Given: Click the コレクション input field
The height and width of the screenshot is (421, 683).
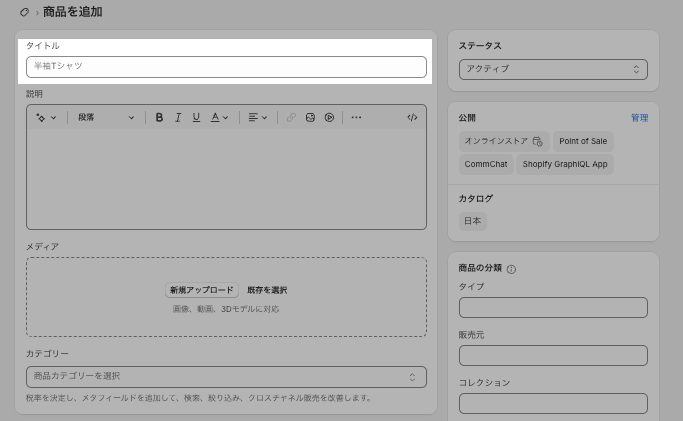Looking at the screenshot, I should pyautogui.click(x=553, y=403).
